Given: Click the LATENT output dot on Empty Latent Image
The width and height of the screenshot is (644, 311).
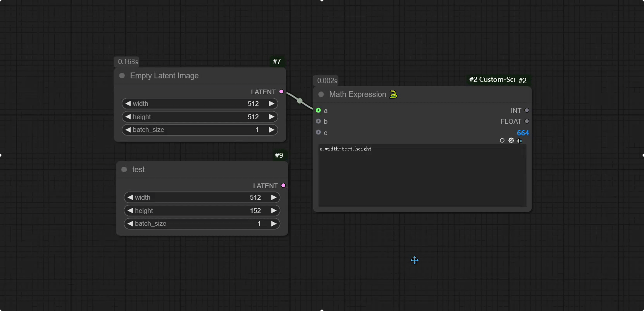Looking at the screenshot, I should pyautogui.click(x=281, y=92).
